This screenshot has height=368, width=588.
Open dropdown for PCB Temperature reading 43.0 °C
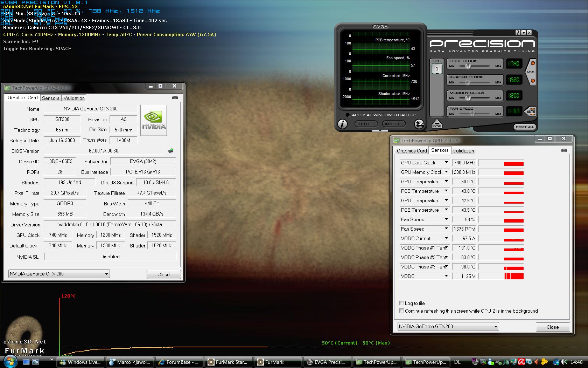point(446,191)
